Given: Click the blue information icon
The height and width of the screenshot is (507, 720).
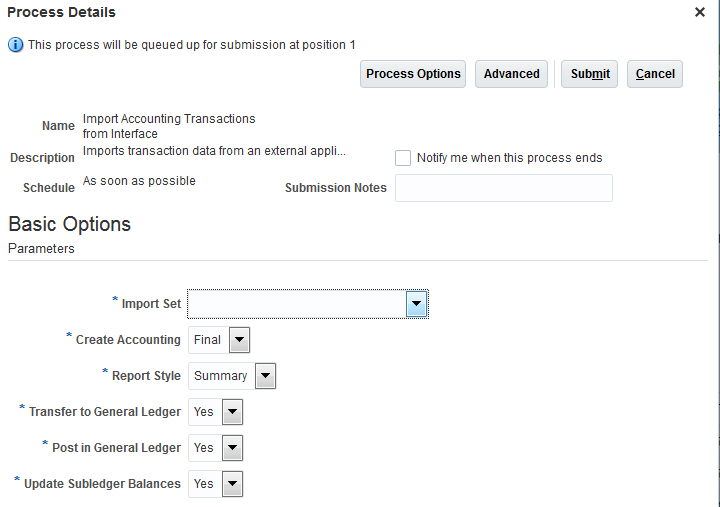Looking at the screenshot, I should coord(15,45).
